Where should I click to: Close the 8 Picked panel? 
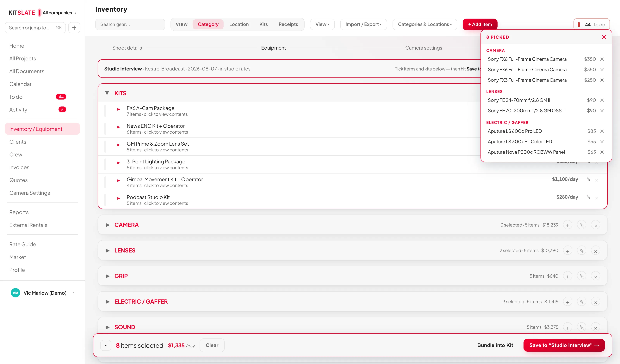(x=604, y=37)
